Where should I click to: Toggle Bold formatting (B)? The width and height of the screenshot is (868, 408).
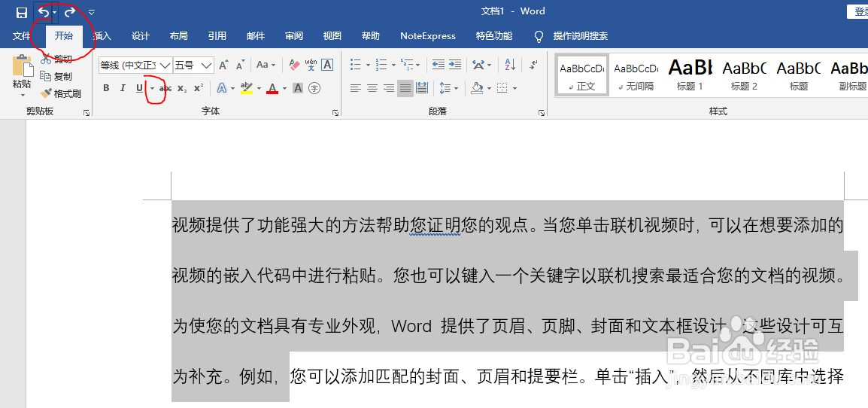(106, 88)
